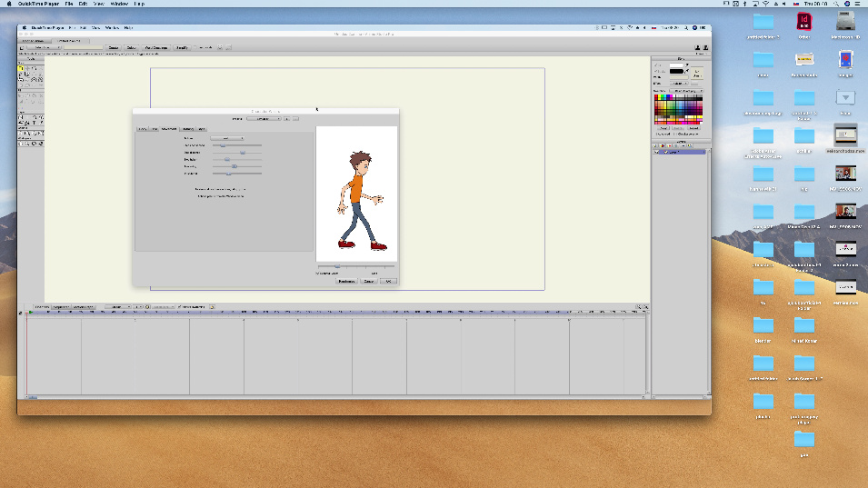The image size is (868, 488).
Task: Open the selection group dropdown in tool options
Action: click(44, 47)
